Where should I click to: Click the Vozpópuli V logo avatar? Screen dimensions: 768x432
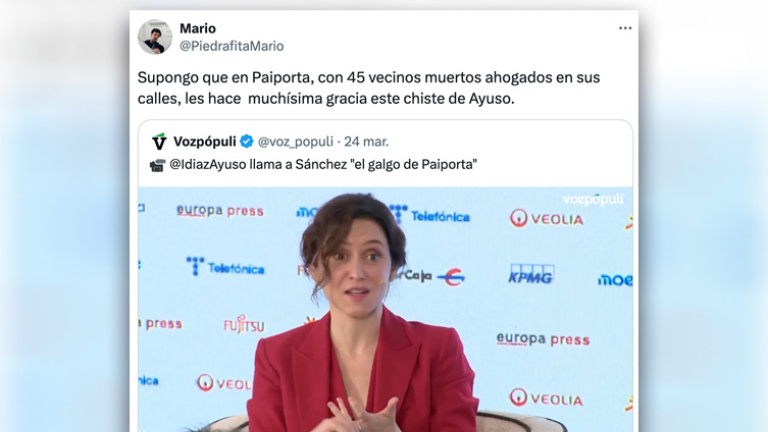159,142
